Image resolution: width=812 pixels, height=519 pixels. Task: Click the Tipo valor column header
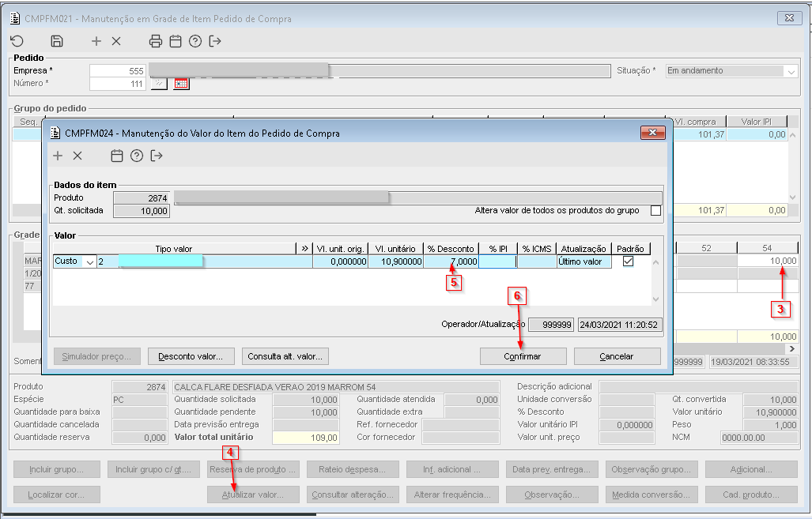point(174,249)
